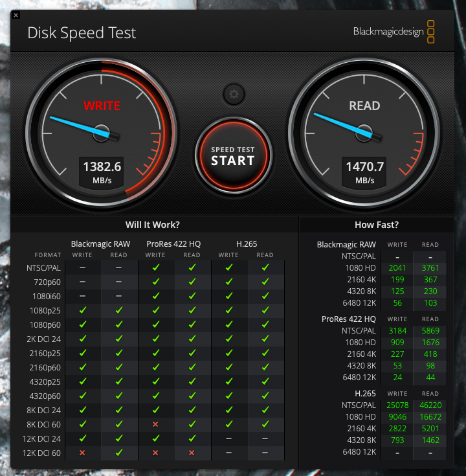The image size is (466, 476).
Task: Click ProRes 422 HQ column header in Will It Work
Action: (x=173, y=244)
